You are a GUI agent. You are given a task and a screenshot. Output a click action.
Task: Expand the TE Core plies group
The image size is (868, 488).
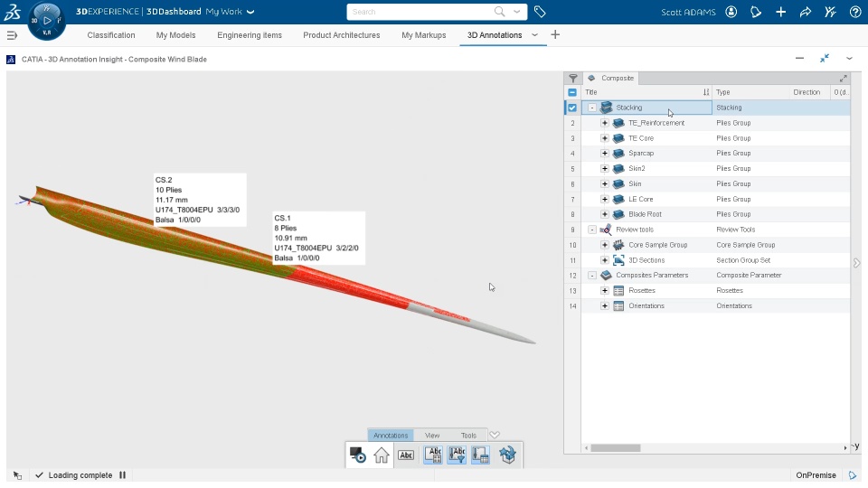pyautogui.click(x=605, y=138)
